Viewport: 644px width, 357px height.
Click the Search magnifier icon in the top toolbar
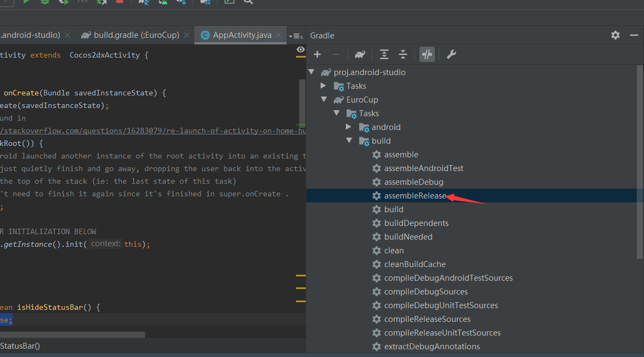pos(248,2)
